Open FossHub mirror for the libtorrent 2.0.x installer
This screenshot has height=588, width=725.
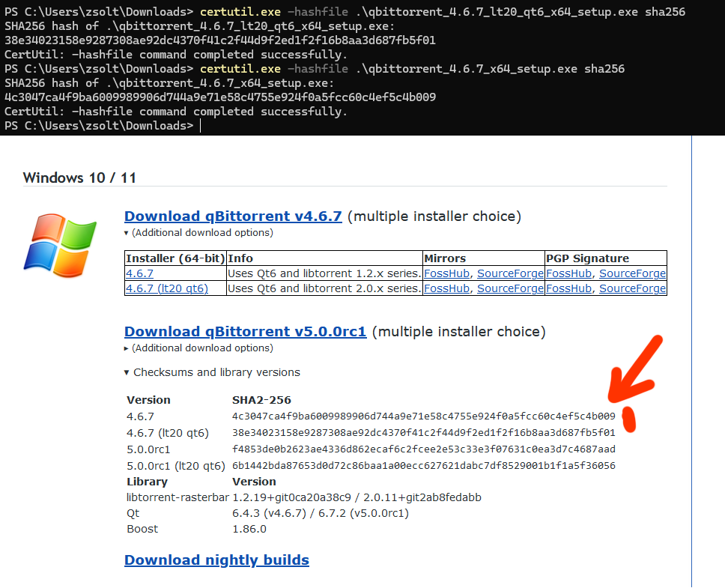(446, 288)
